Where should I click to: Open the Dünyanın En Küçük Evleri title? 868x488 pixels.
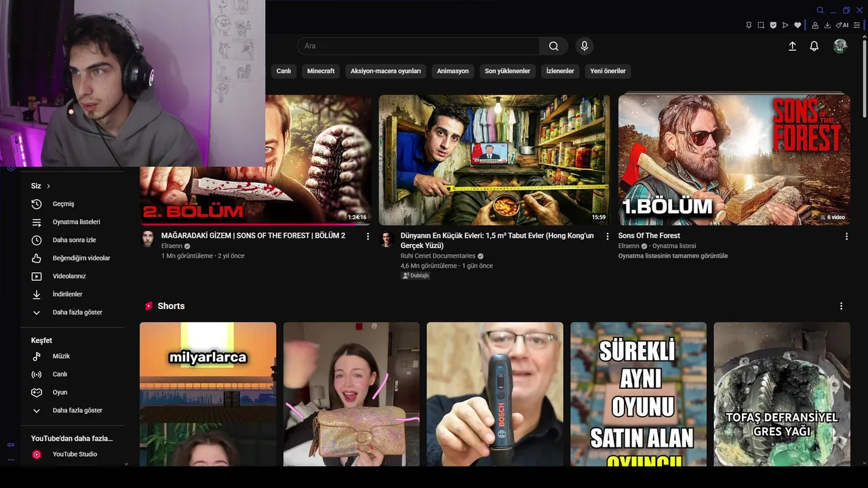point(497,241)
